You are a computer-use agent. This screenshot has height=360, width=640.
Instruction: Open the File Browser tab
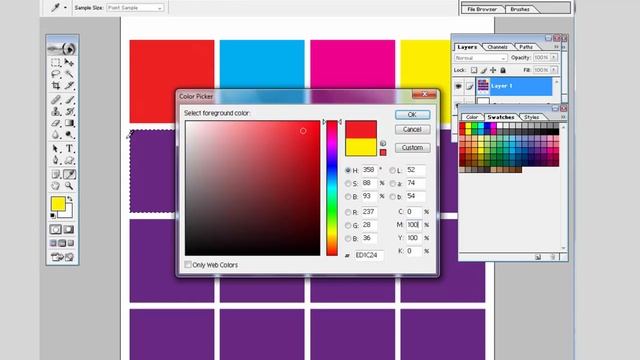[482, 9]
